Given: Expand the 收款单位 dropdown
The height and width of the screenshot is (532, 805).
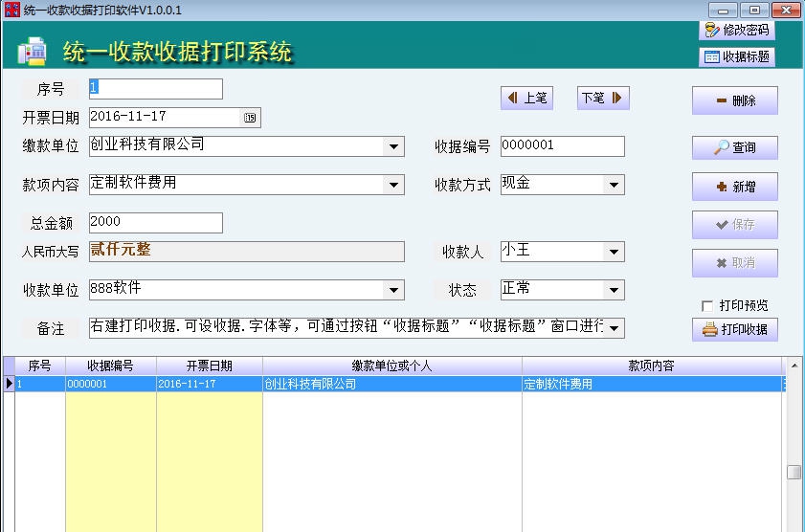Looking at the screenshot, I should point(393,290).
